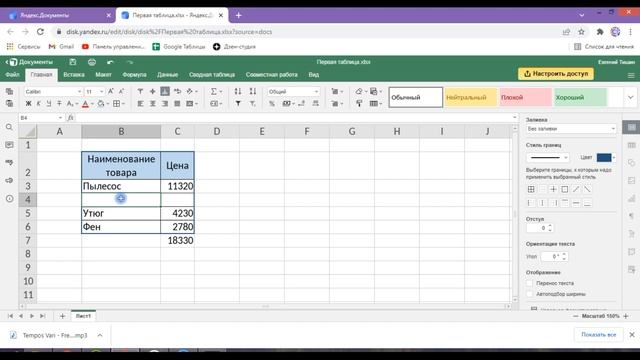Align text to middle of cell
The image size is (640, 360).
coord(153,91)
